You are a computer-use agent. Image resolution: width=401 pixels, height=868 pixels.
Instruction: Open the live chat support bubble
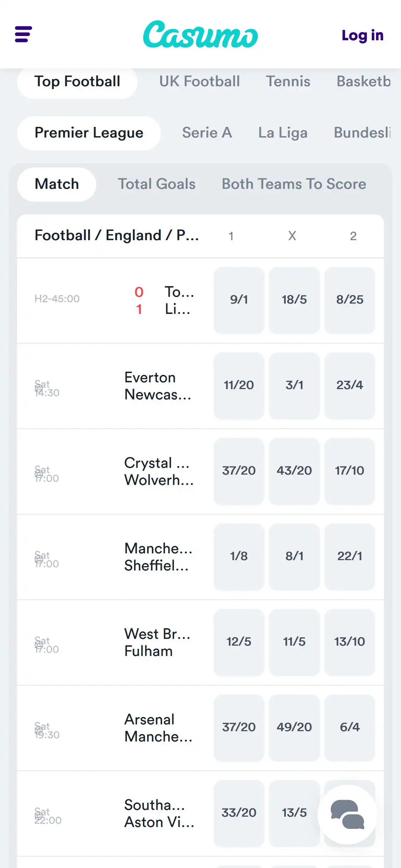click(x=348, y=813)
